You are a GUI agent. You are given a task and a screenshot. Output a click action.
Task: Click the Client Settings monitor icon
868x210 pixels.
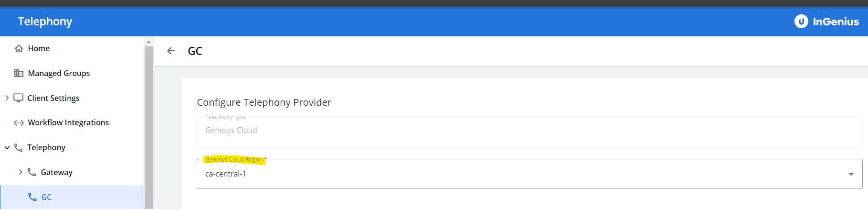(19, 98)
